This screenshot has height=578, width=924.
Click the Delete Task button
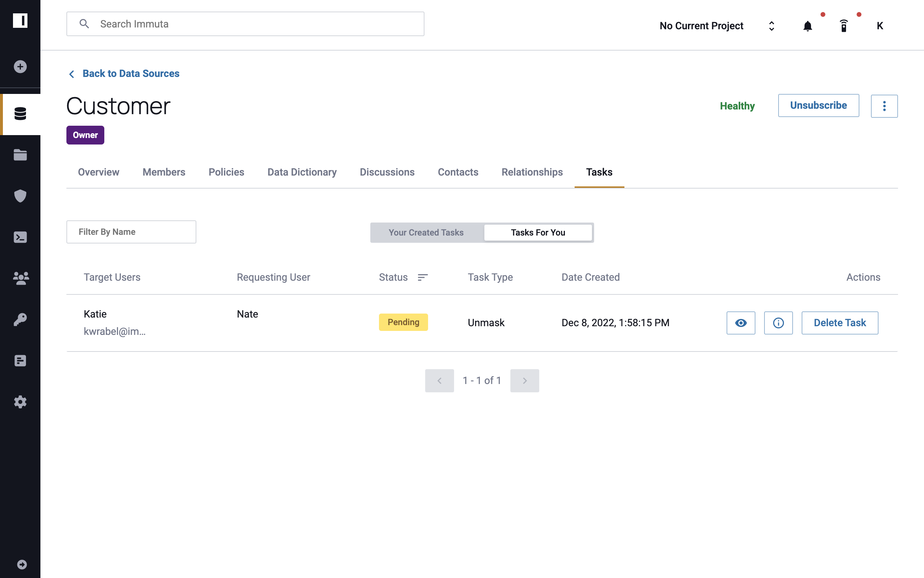[839, 323]
